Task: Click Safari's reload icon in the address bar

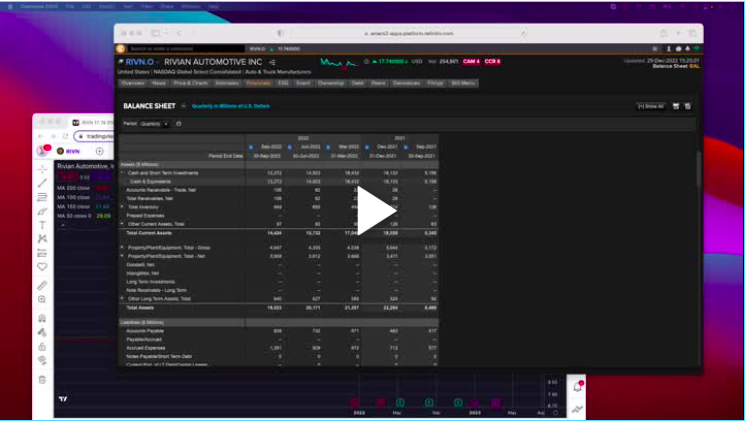Action: 524,33
